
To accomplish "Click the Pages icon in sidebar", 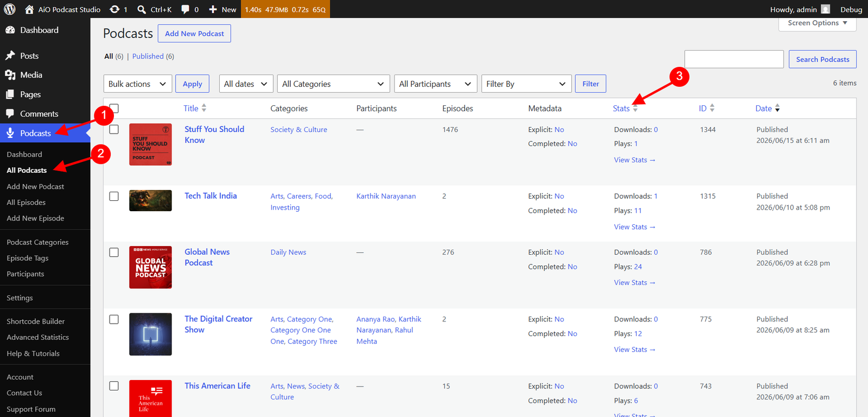I will pos(10,94).
